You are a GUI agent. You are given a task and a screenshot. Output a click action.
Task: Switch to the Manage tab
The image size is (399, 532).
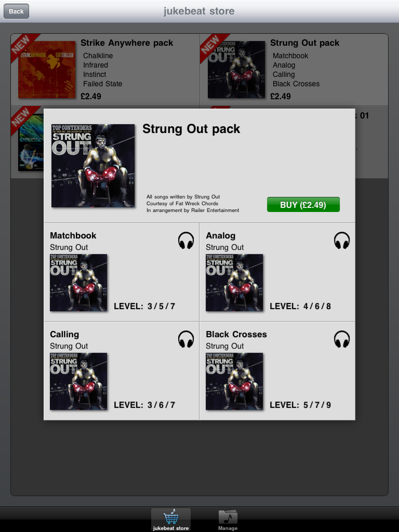(x=228, y=520)
